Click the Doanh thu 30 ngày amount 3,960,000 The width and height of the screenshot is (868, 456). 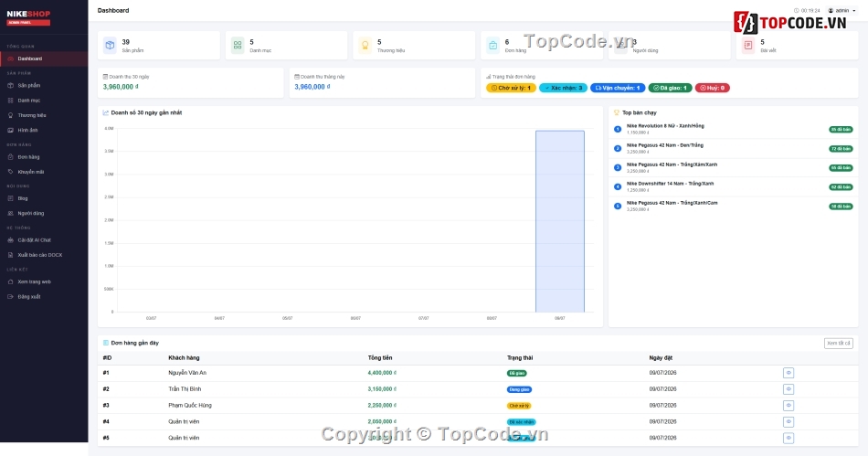click(121, 87)
